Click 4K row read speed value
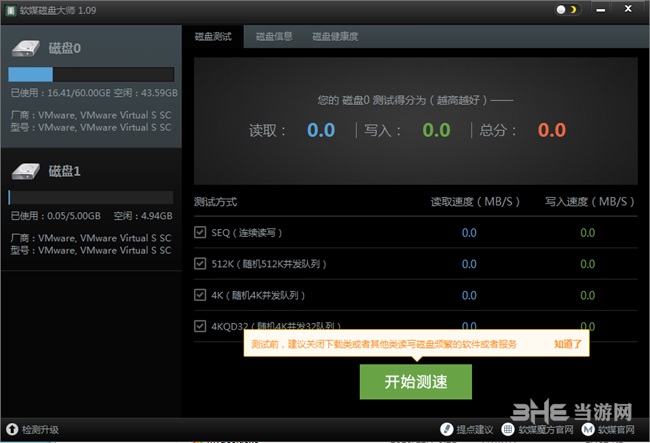Viewport: 650px width, 443px height. point(469,295)
